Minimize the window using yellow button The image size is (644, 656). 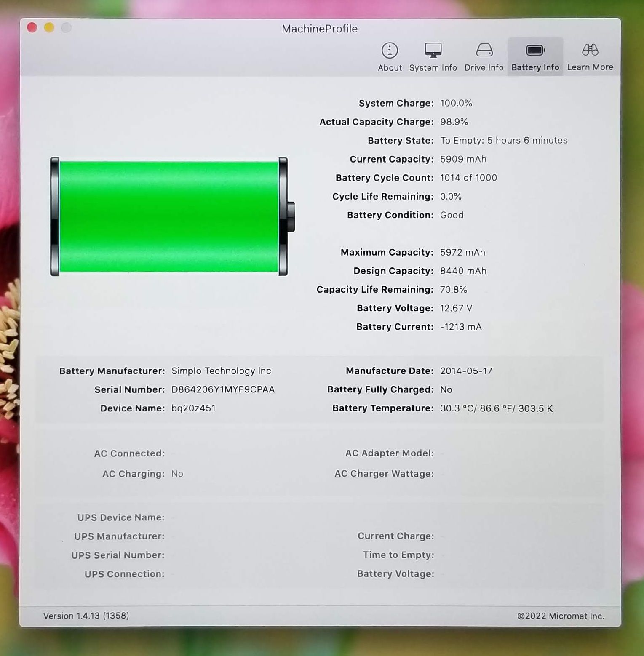[x=49, y=28]
